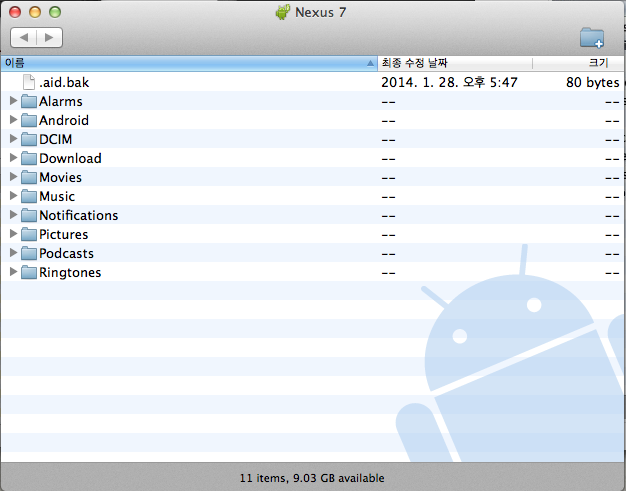Select the Alarms folder name
626x491 pixels.
(x=61, y=101)
